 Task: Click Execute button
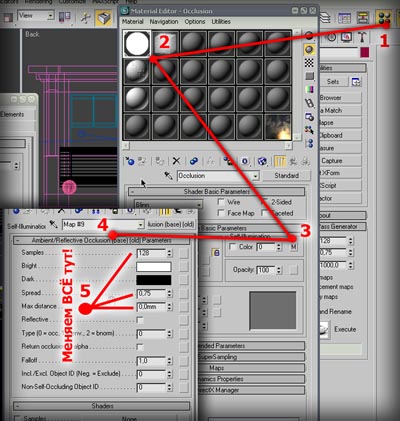pyautogui.click(x=345, y=329)
